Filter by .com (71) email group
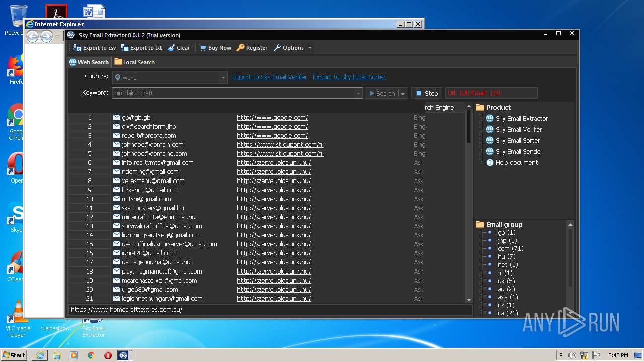The image size is (644, 362). pos(510,249)
